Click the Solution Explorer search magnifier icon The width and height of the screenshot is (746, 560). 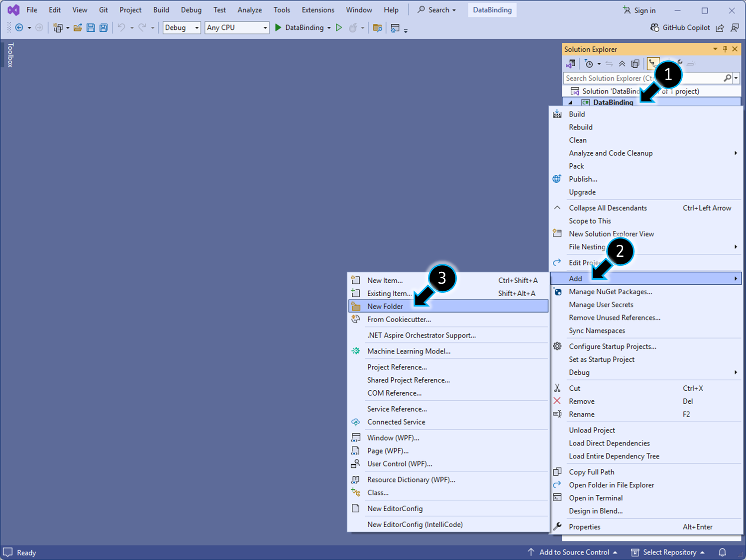click(728, 78)
